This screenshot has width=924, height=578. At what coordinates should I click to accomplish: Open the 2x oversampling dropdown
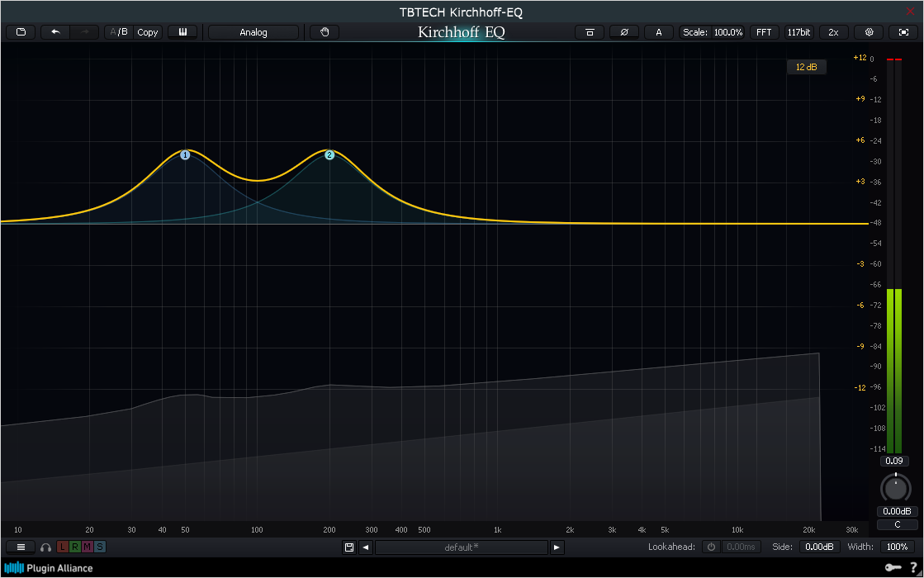point(833,32)
